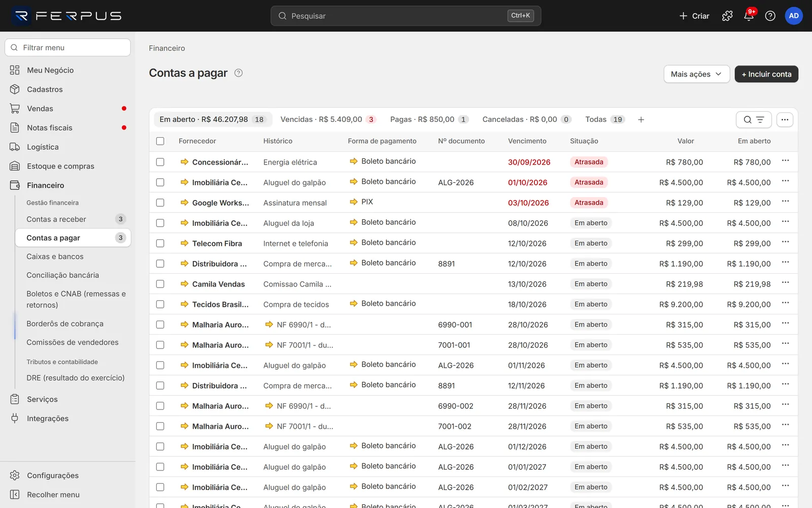Open the arrow link icon beside Tecidos Brasil
The height and width of the screenshot is (508, 812).
coord(184,304)
